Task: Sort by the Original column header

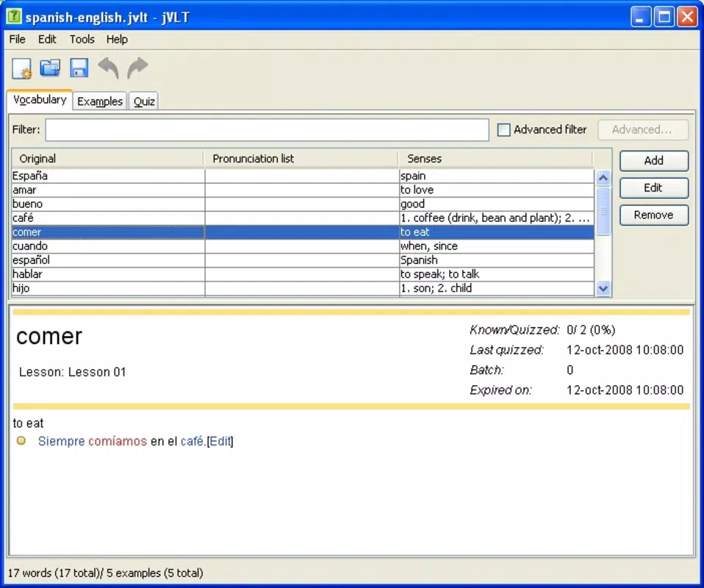Action: coord(108,159)
